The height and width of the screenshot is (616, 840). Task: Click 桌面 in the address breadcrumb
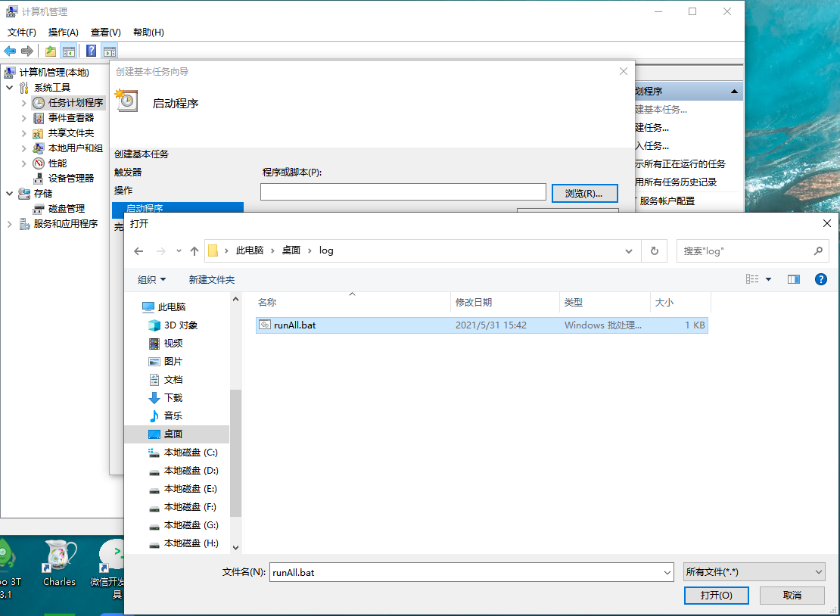291,250
